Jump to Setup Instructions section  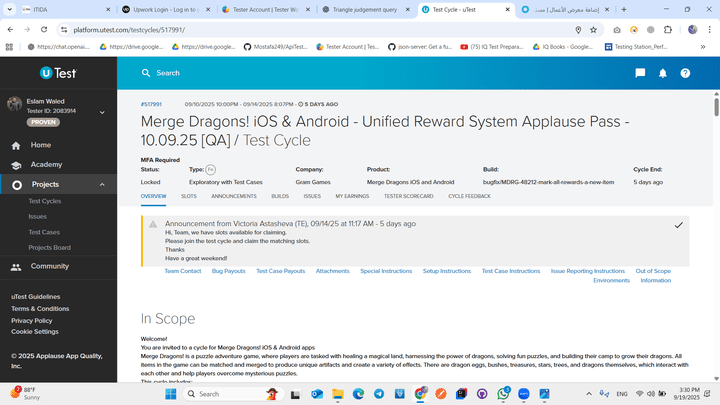point(447,271)
